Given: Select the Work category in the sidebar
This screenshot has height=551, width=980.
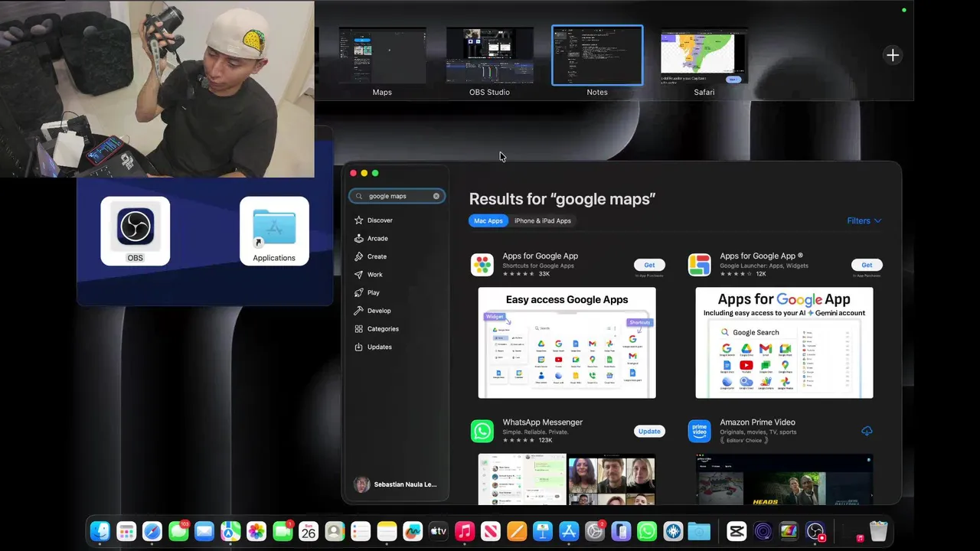Looking at the screenshot, I should click(368, 275).
